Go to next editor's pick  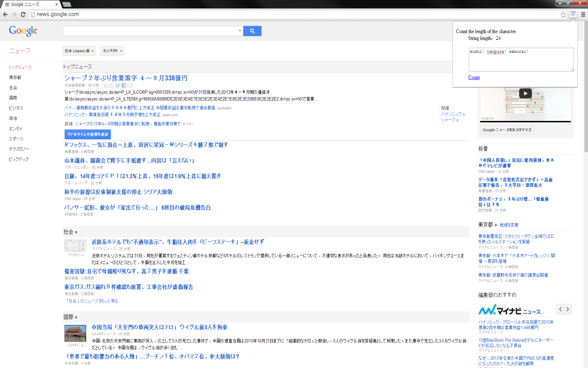pos(568,309)
